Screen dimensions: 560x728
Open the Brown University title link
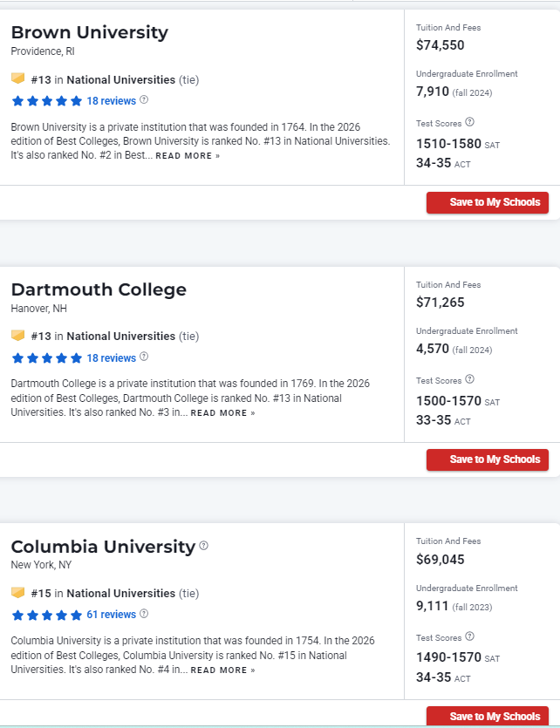89,32
